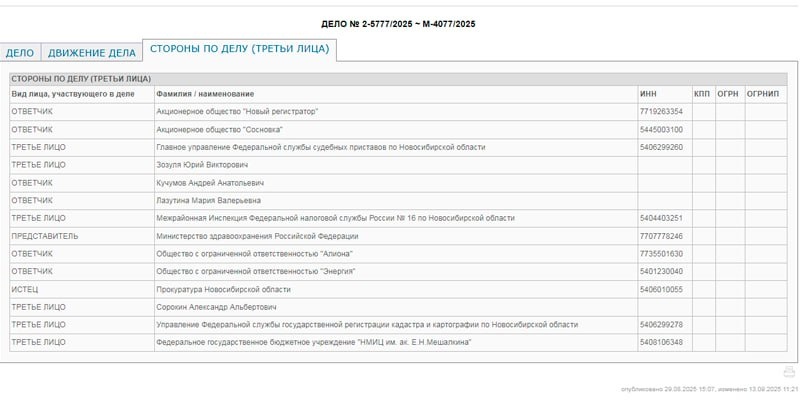This screenshot has height=400, width=800.
Task: Select the СТОРОНЫ ПО ДЕЛУ (ТРЕТЬИ ЛИЦА) tab
Action: 239,49
